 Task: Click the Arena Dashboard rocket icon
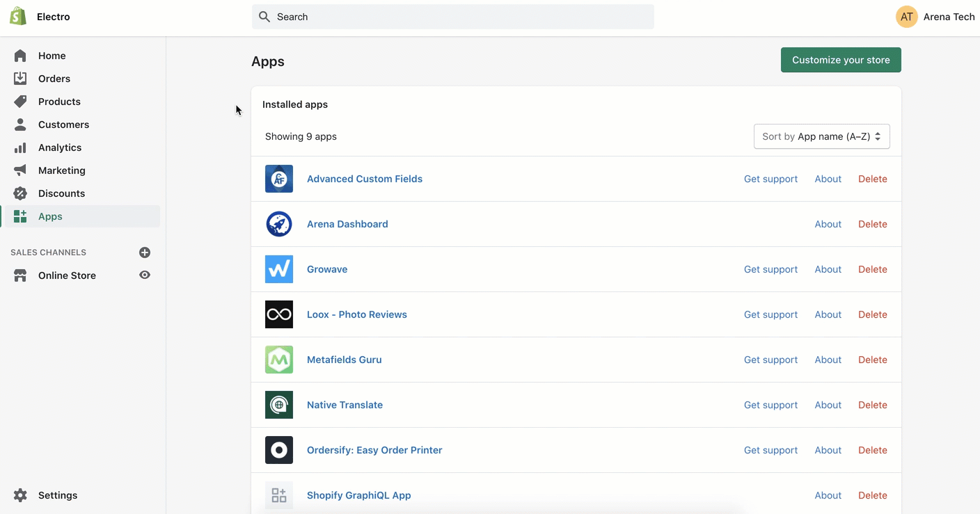pos(279,224)
